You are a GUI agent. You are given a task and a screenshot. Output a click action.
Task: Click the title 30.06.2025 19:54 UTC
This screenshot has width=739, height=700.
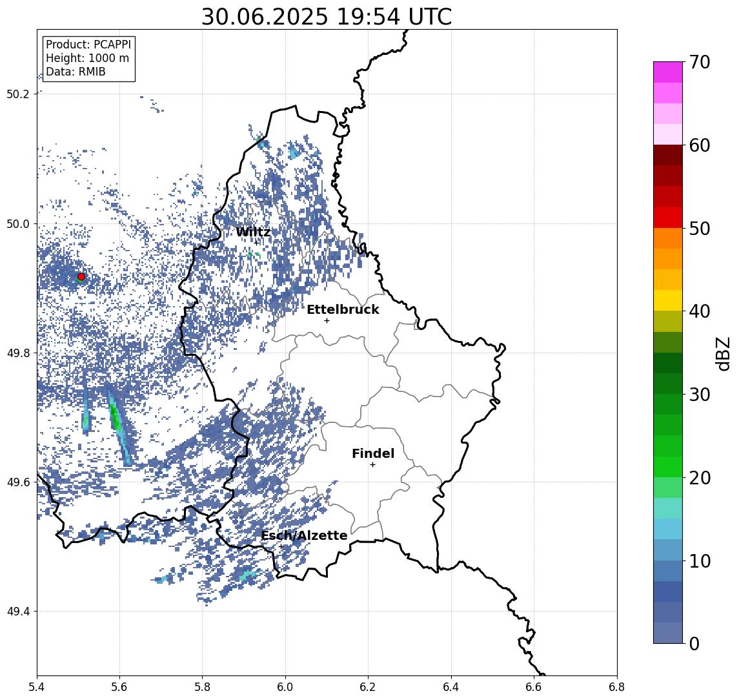[327, 17]
